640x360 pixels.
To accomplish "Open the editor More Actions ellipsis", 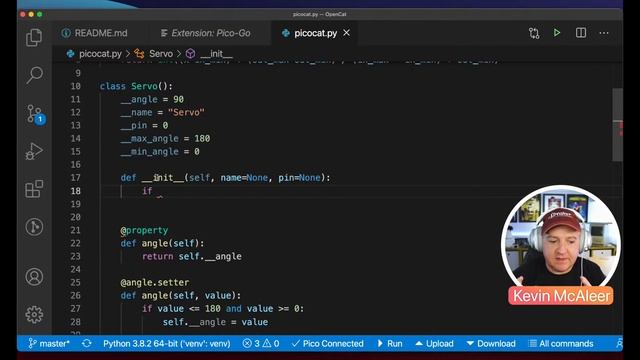I will point(604,33).
